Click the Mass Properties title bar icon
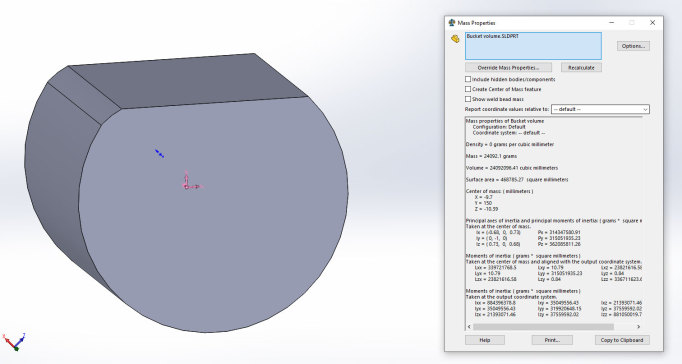The image size is (682, 364). pos(451,23)
